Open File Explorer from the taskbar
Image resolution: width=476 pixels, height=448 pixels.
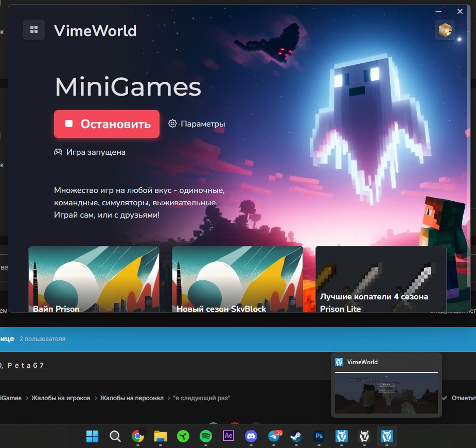(161, 436)
